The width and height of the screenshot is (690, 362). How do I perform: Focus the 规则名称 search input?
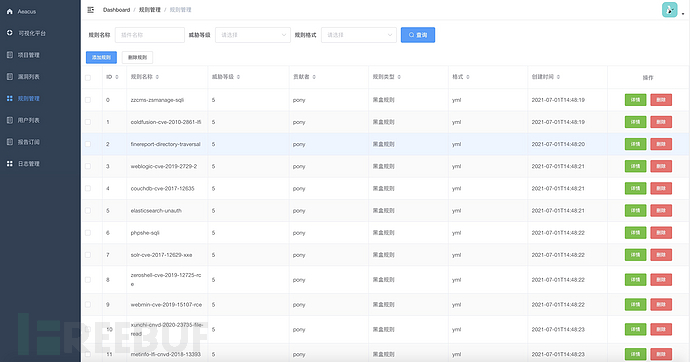pyautogui.click(x=150, y=35)
